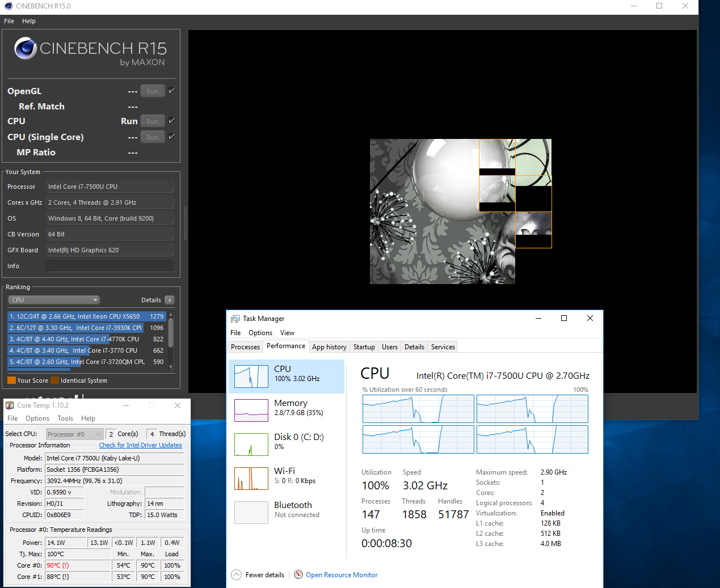Click the Task Manager title bar icon
Screen dimensions: 720x588
235,319
